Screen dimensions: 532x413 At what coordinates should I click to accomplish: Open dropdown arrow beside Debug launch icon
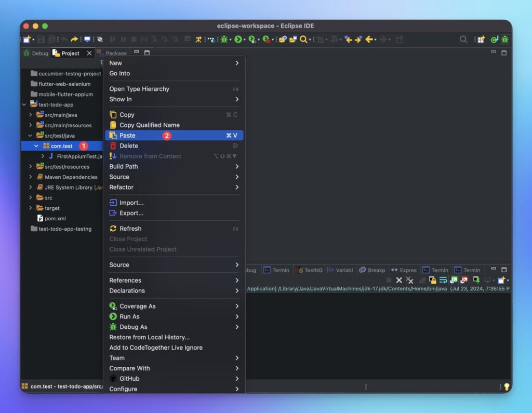pos(230,39)
